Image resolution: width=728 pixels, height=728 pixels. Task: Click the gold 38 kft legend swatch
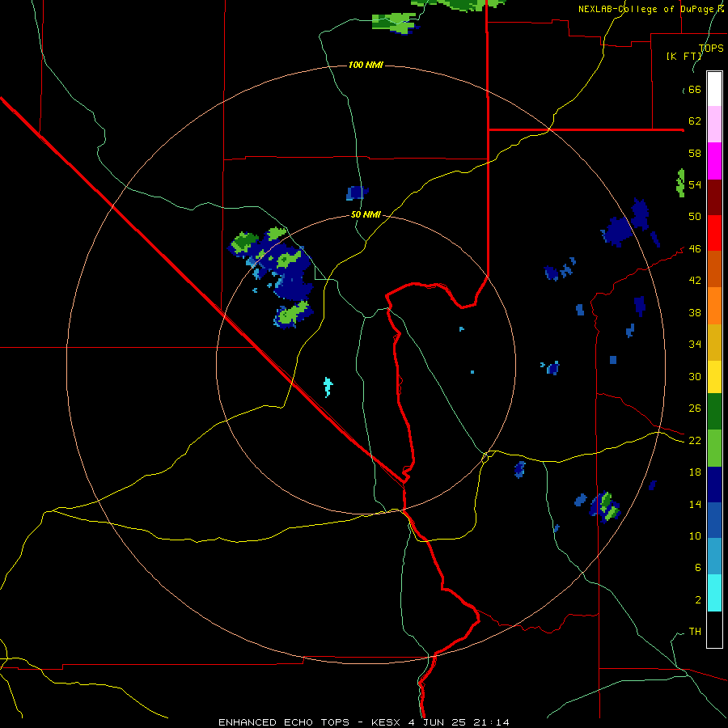click(714, 342)
